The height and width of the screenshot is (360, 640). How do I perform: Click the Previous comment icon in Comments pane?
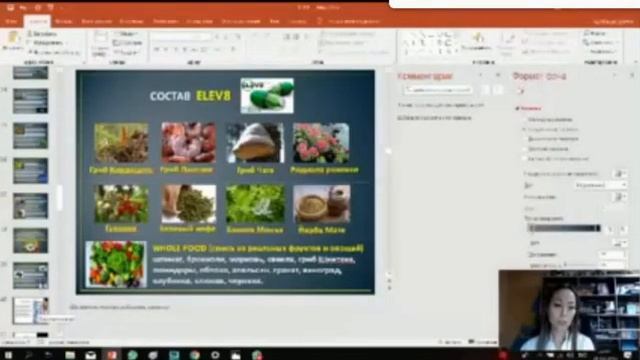485,90
